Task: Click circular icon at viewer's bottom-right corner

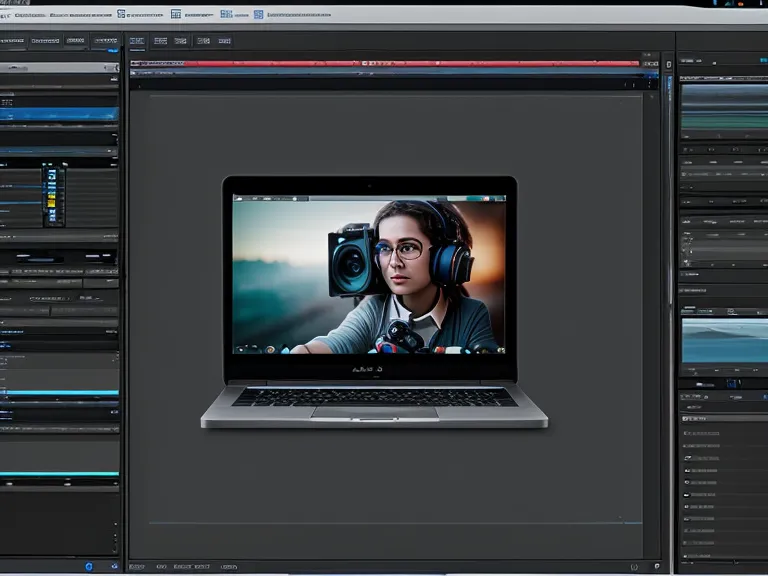Action: (x=635, y=567)
